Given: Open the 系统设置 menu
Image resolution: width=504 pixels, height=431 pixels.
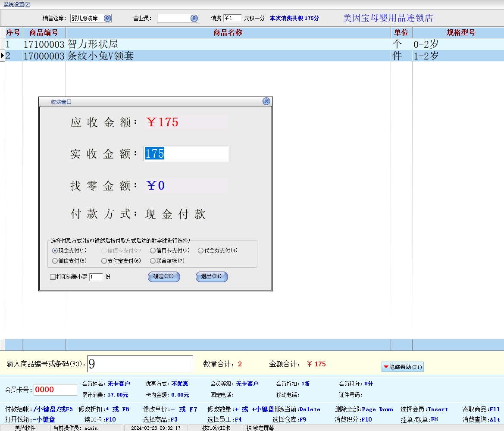Looking at the screenshot, I should click(17, 4).
